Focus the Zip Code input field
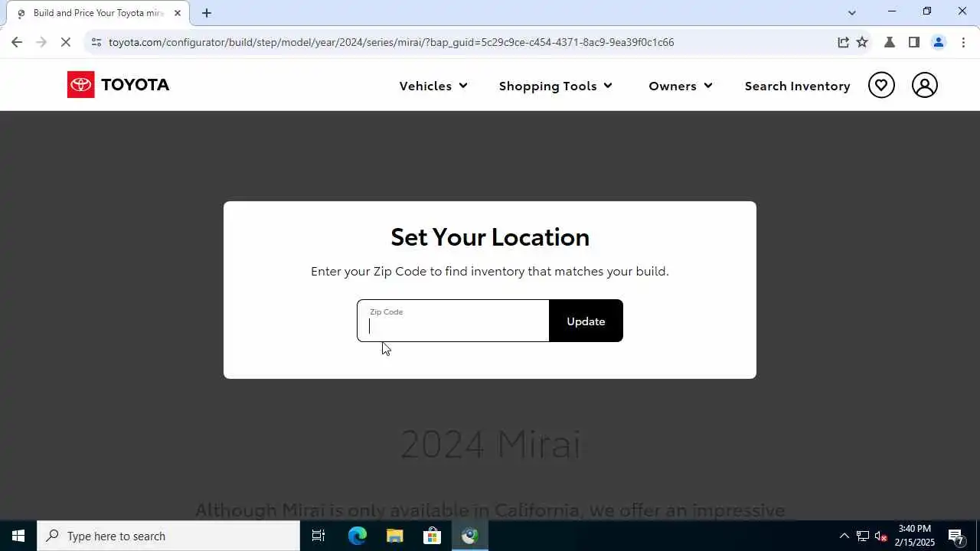Image resolution: width=980 pixels, height=551 pixels. coord(453,321)
